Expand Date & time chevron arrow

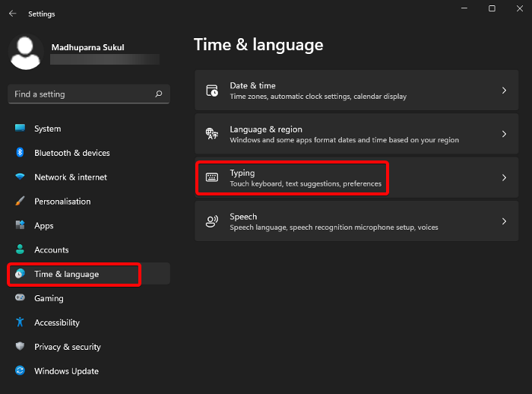click(x=503, y=91)
